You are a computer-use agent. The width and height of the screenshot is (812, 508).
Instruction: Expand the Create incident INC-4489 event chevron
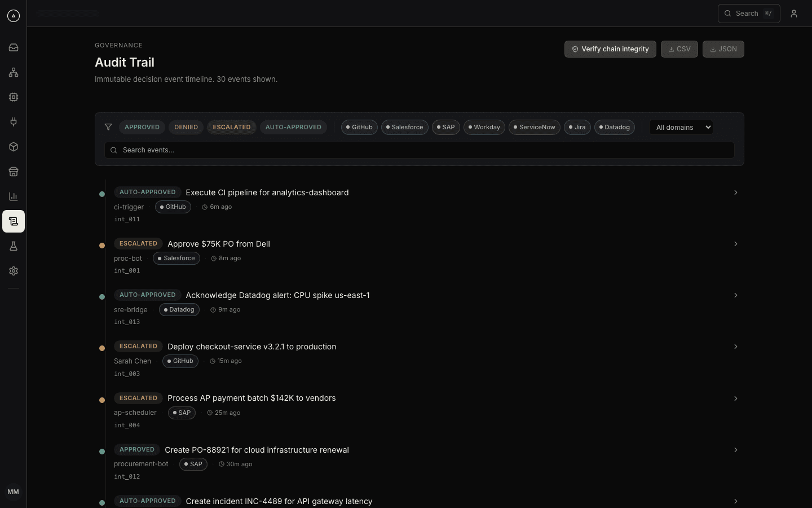click(736, 501)
